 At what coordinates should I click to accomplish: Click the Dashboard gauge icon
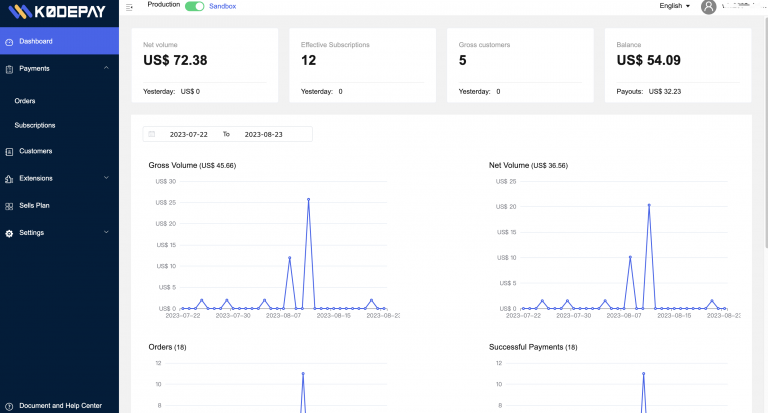(9, 42)
